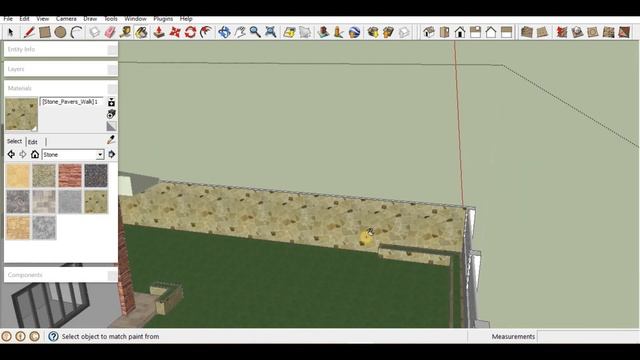Screen dimensions: 640x360
Task: Activate the Arc tool
Action: 76,32
